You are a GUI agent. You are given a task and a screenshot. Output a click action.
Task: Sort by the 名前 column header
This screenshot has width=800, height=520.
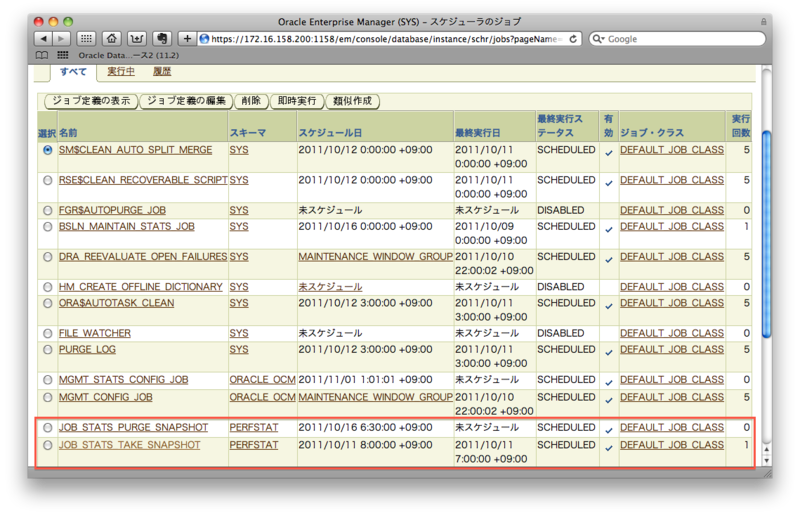pos(68,133)
